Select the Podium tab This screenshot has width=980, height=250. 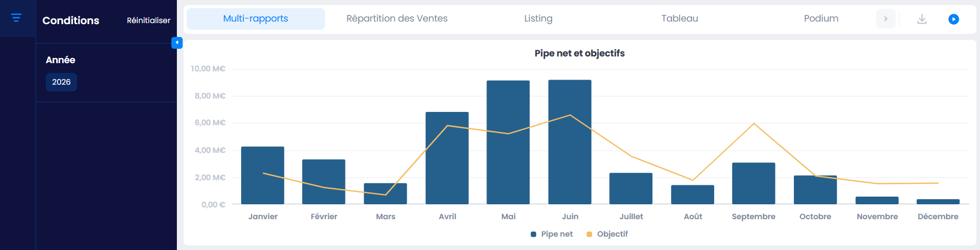[821, 19]
